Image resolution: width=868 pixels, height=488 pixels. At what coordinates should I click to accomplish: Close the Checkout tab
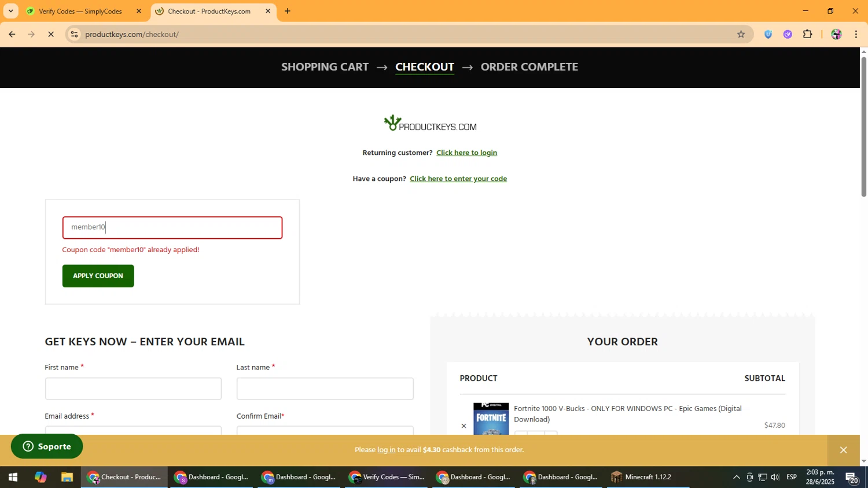[268, 11]
